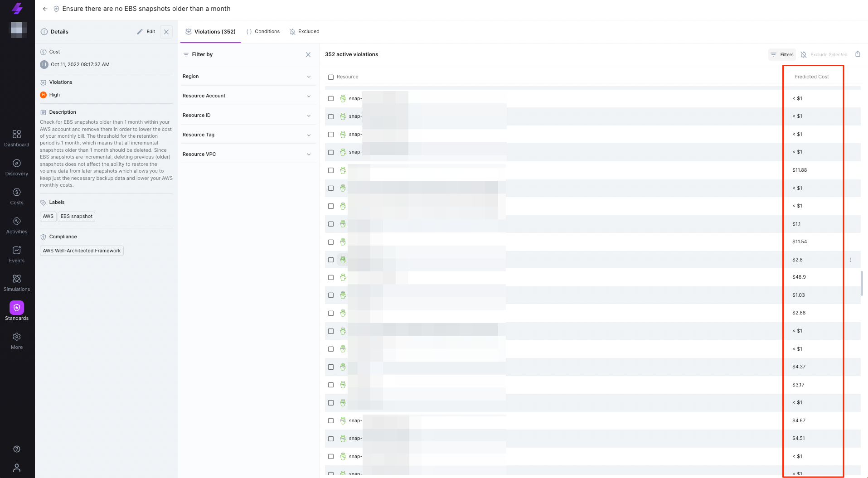
Task: Open the Dashboard from the sidebar
Action: (x=17, y=137)
